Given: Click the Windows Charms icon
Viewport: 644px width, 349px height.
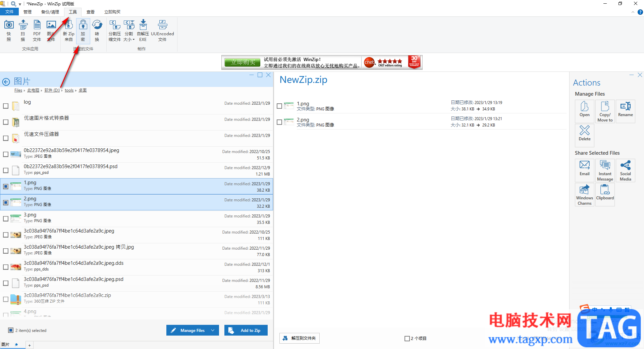Looking at the screenshot, I should click(585, 195).
